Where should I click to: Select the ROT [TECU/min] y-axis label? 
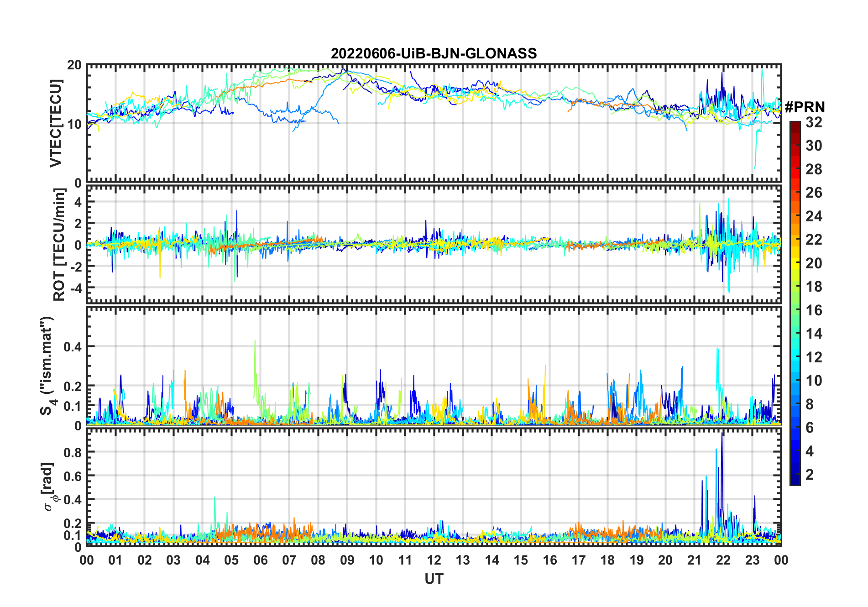[x=59, y=245]
